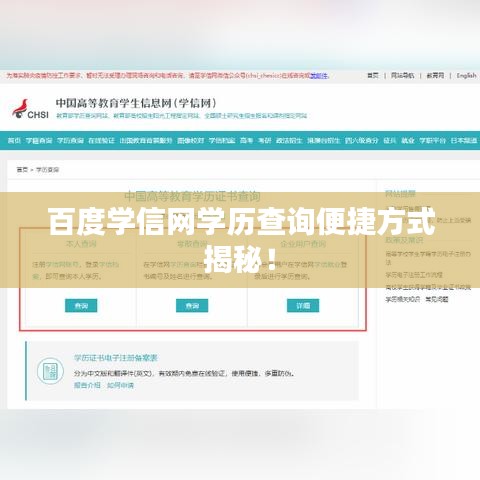This screenshot has height=480, width=480.
Task: Click the 首页 link in the top-right utility bar
Action: pos(373,76)
